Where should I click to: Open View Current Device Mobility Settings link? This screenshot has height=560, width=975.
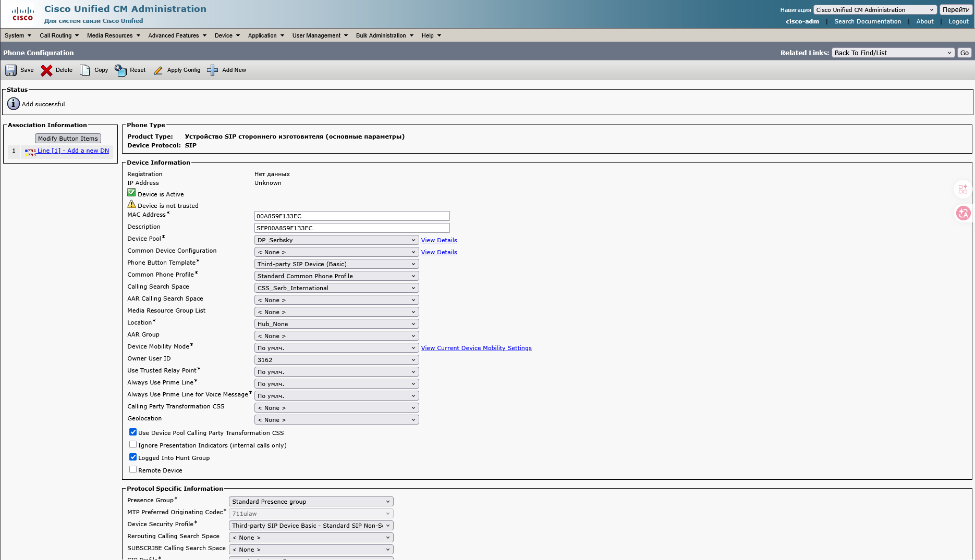coord(476,348)
